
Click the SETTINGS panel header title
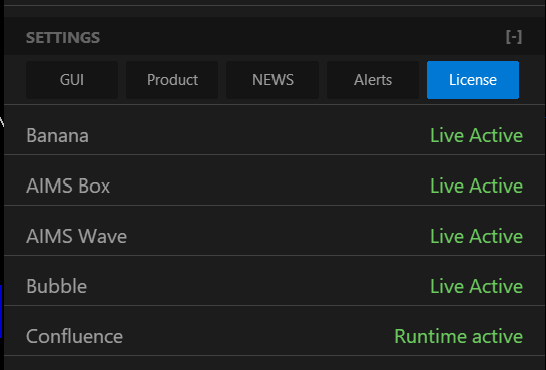(63, 38)
